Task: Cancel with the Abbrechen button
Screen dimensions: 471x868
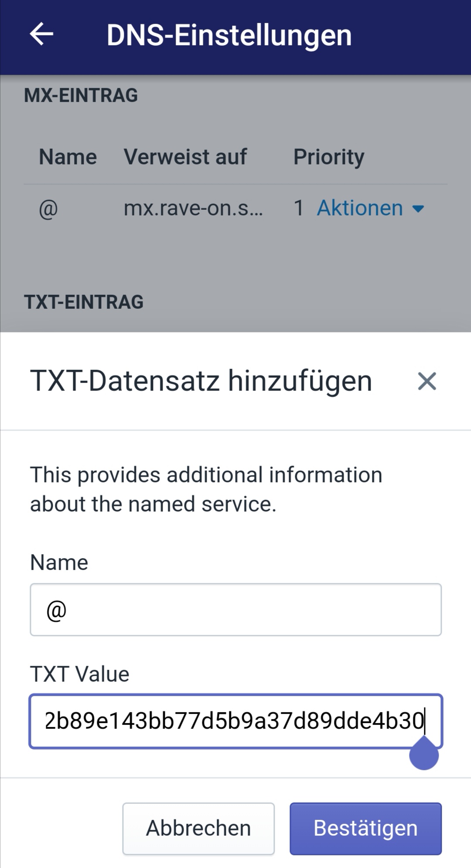Action: pyautogui.click(x=198, y=829)
